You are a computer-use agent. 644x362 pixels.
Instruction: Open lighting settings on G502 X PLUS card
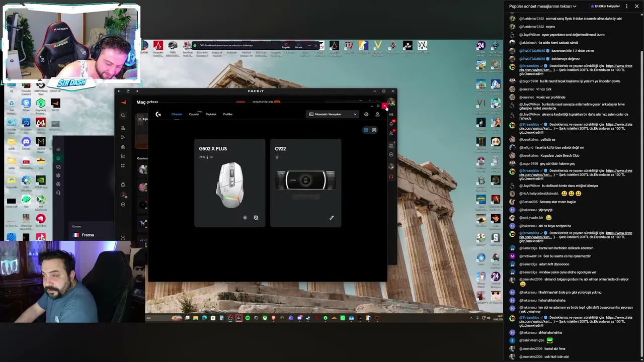click(245, 218)
